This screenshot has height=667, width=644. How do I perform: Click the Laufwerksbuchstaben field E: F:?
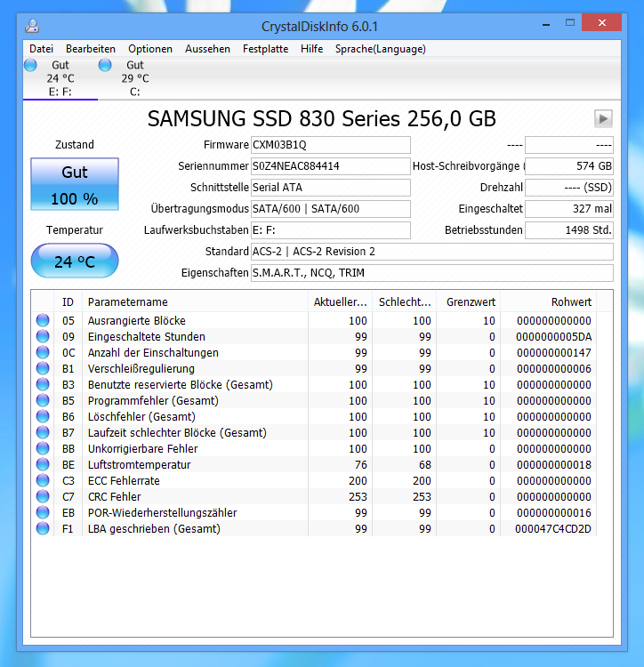(x=331, y=230)
